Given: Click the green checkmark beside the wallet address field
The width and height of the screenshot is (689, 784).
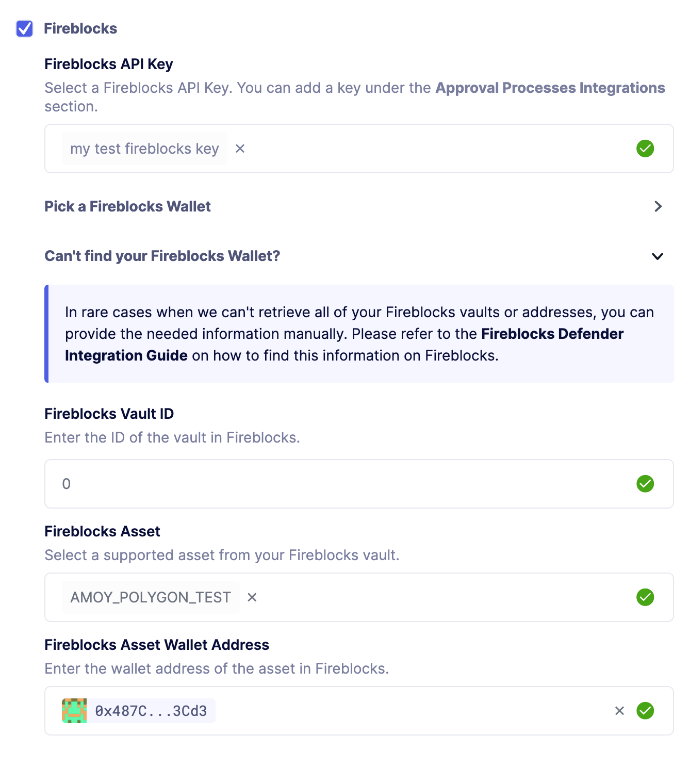Looking at the screenshot, I should [x=645, y=711].
